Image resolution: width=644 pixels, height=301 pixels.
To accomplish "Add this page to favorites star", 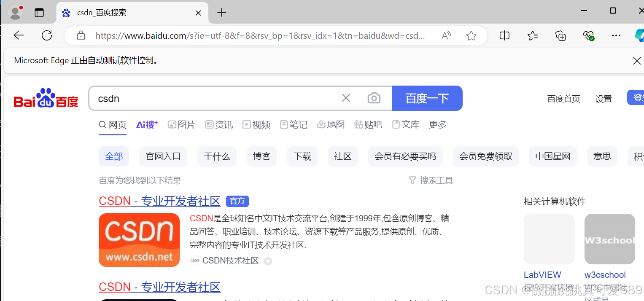I will pos(471,36).
